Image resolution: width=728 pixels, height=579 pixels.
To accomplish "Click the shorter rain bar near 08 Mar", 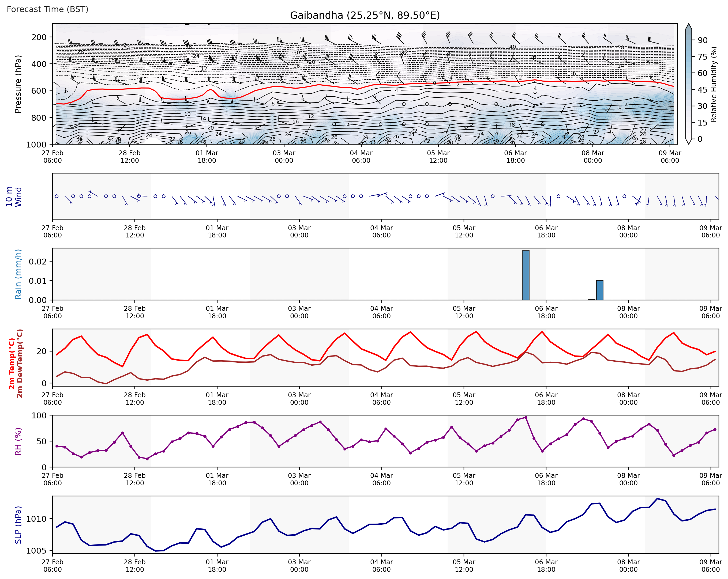I will tap(600, 290).
